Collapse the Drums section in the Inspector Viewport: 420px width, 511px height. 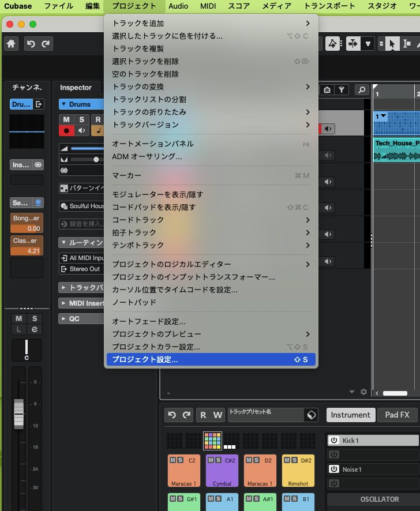tap(63, 104)
